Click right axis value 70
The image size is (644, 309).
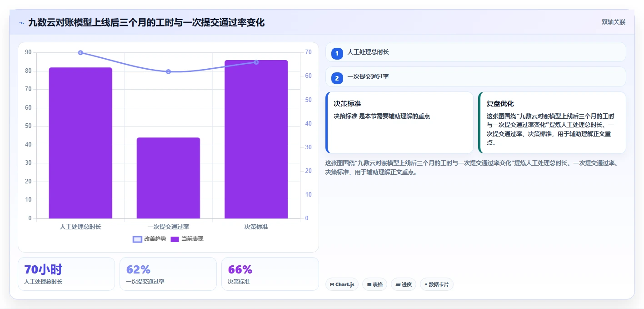click(308, 52)
